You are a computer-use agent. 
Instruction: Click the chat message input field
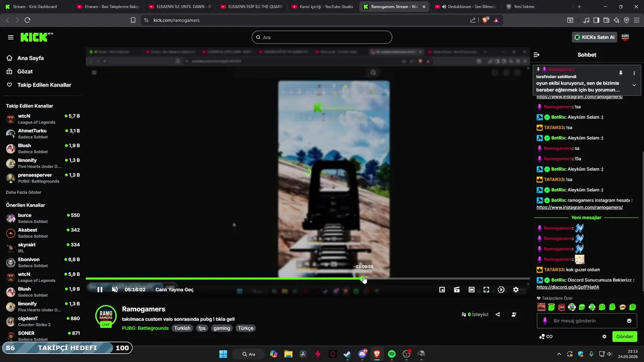(x=586, y=321)
